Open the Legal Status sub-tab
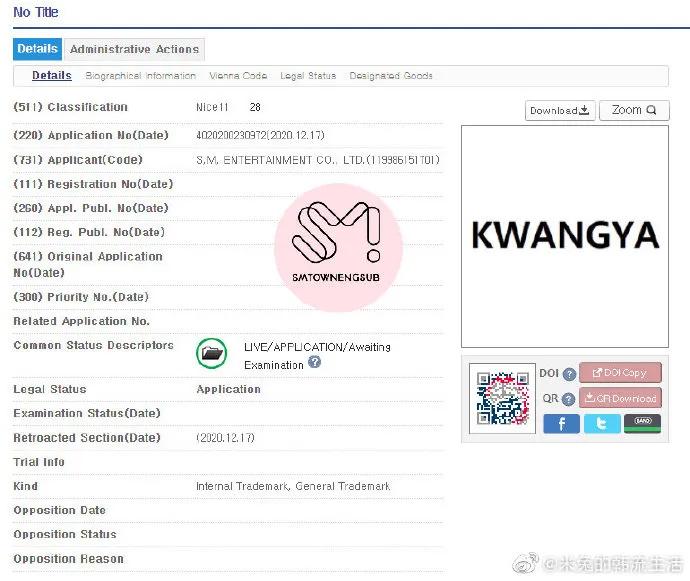690x581 pixels. (308, 76)
